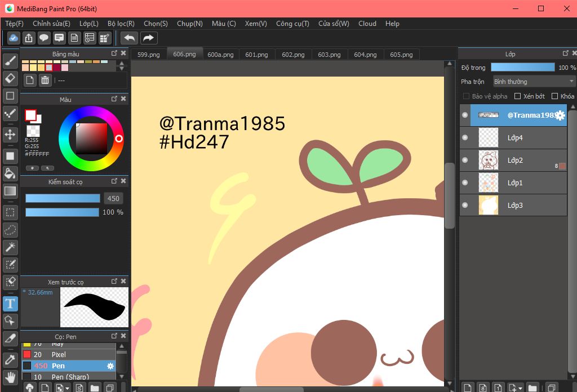Select the Operation/object select tool
The height and width of the screenshot is (392, 577).
pyautogui.click(x=10, y=321)
